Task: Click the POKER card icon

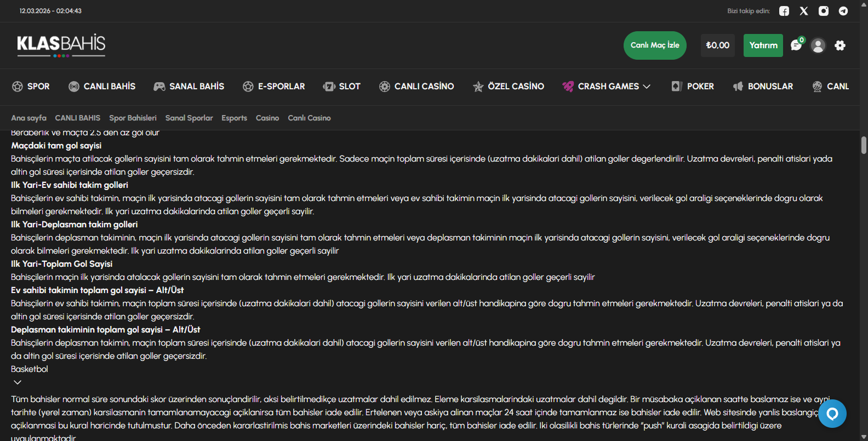Action: click(677, 87)
